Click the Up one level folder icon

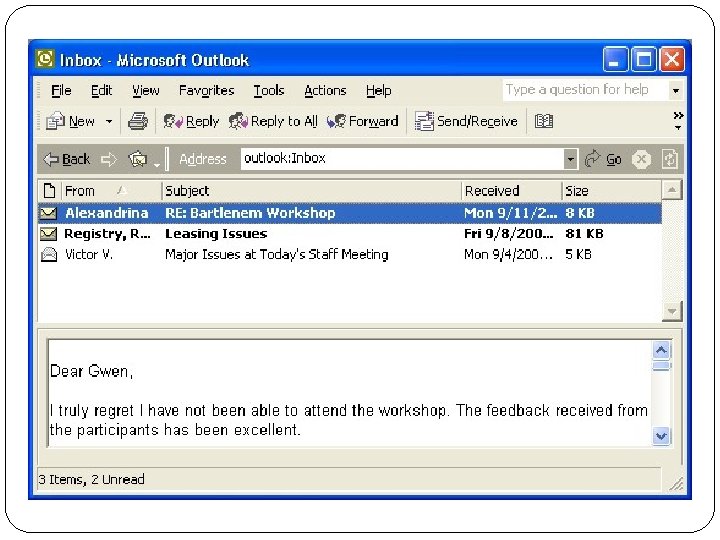tap(138, 159)
